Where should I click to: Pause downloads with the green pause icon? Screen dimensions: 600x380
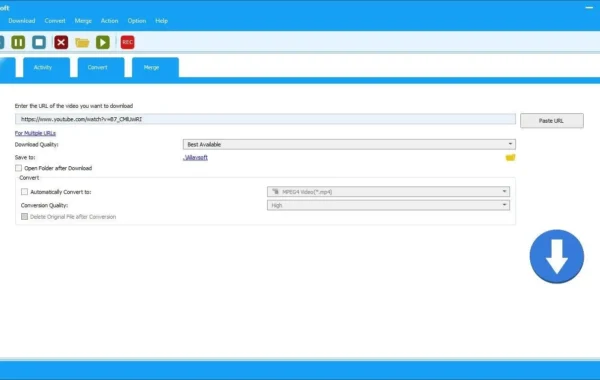tap(18, 42)
